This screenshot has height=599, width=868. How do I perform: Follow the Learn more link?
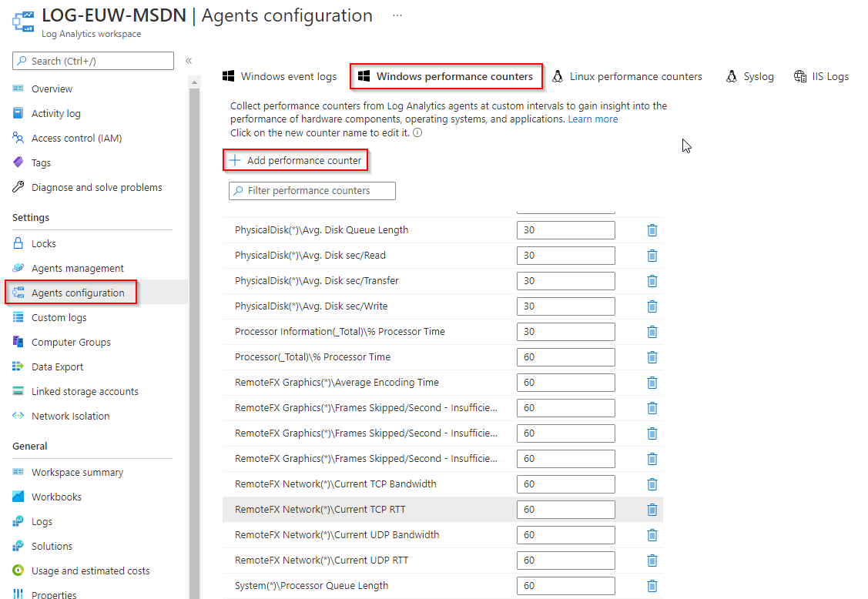592,119
